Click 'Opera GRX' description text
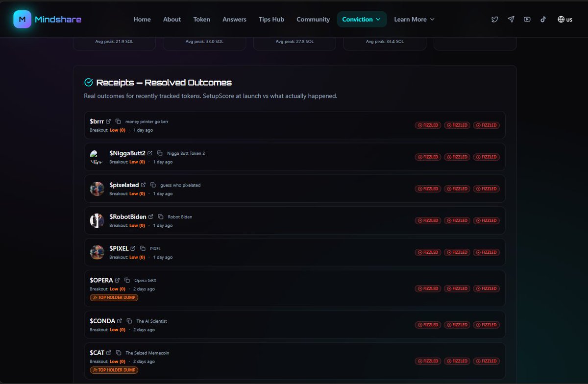 click(145, 281)
